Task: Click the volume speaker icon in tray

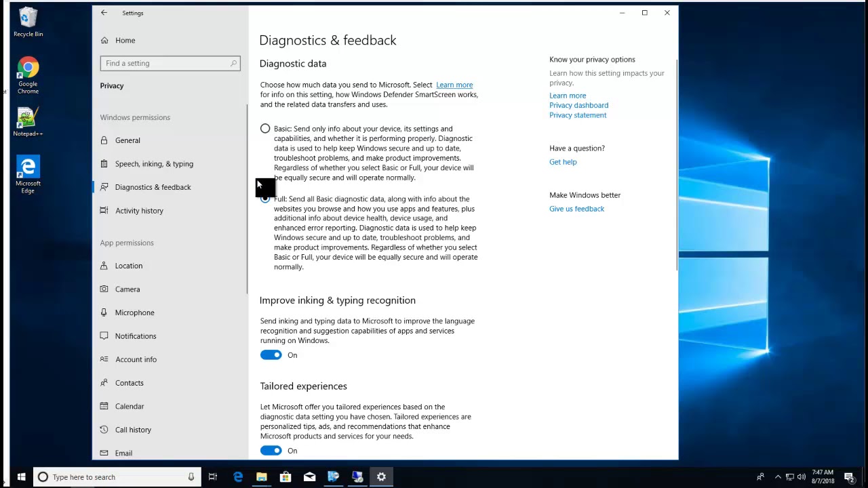Action: point(802,477)
